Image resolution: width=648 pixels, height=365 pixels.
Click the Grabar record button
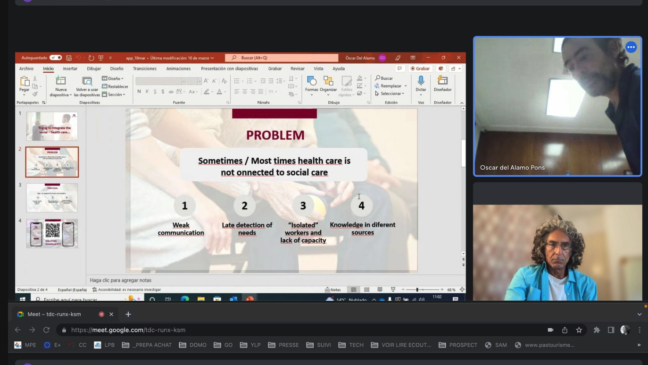pos(420,69)
